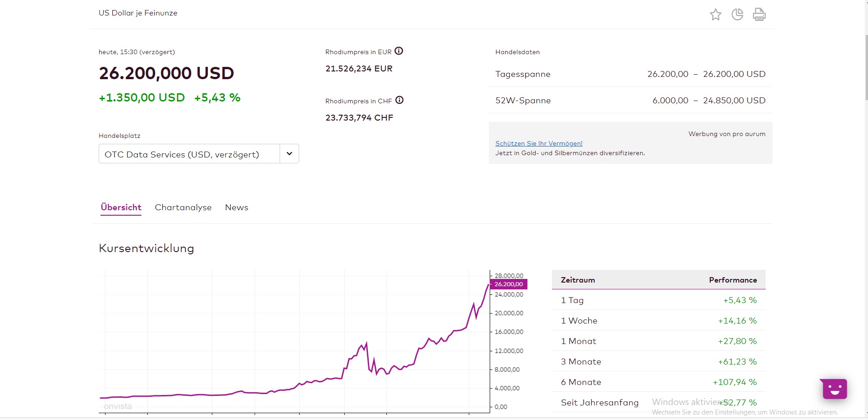Show info for Rhodiumpreis in CHF
This screenshot has width=868, height=420.
[x=399, y=100]
